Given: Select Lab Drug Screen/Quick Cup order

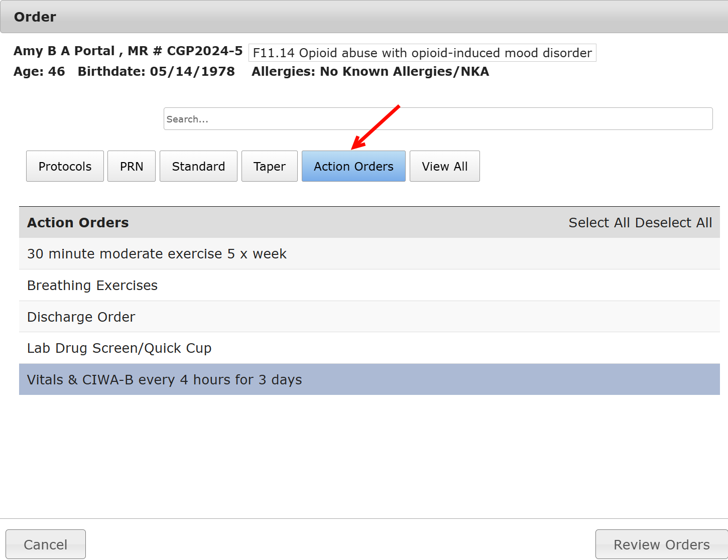Looking at the screenshot, I should (x=119, y=348).
